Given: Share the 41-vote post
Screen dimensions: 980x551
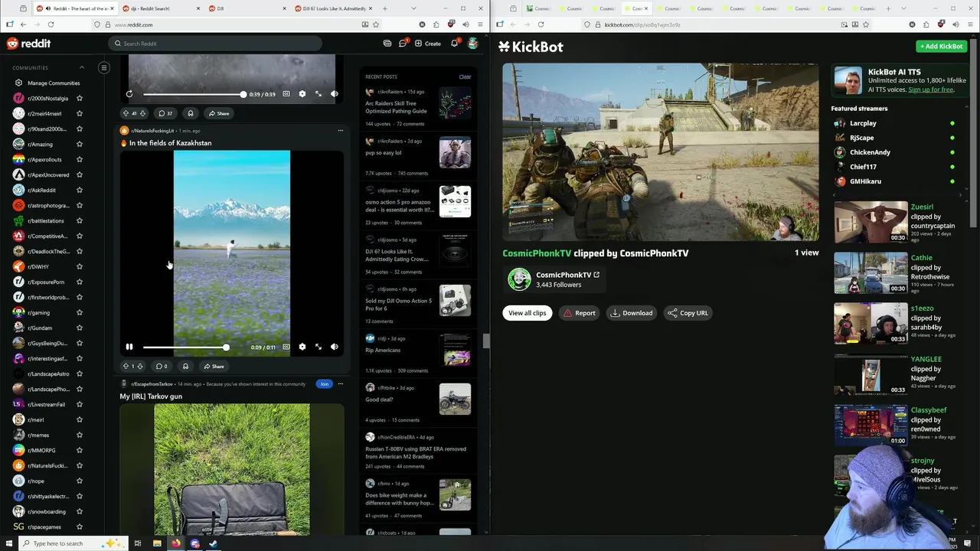Looking at the screenshot, I should click(218, 113).
